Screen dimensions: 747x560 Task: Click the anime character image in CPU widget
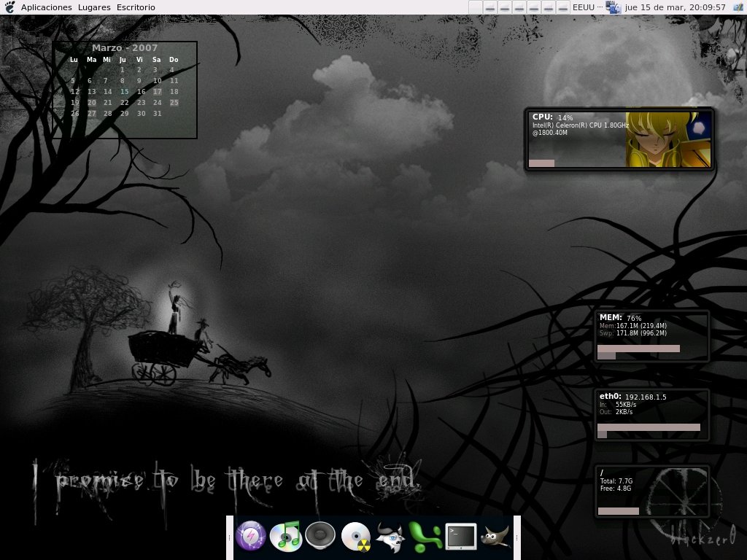[668, 139]
